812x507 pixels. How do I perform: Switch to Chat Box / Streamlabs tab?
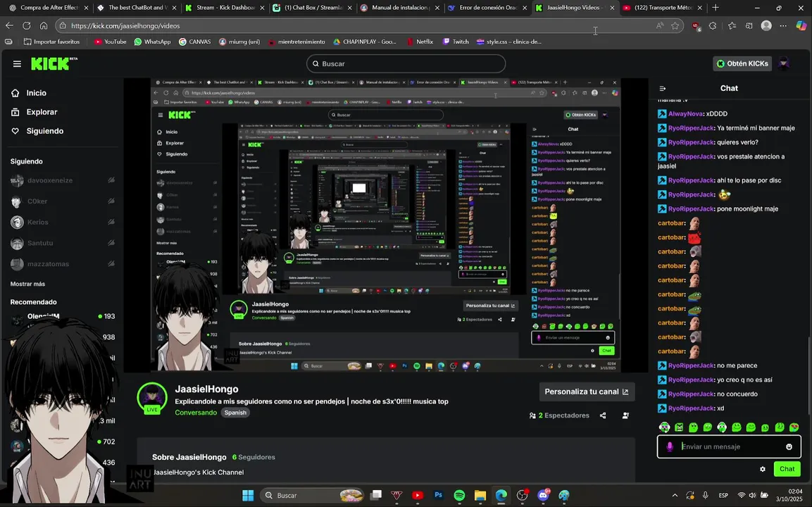tap(312, 8)
